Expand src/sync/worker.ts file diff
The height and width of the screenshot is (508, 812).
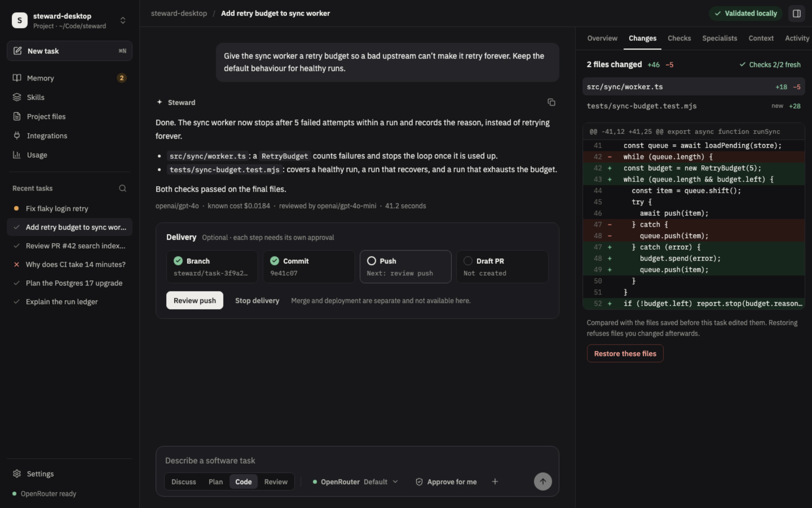tap(694, 87)
